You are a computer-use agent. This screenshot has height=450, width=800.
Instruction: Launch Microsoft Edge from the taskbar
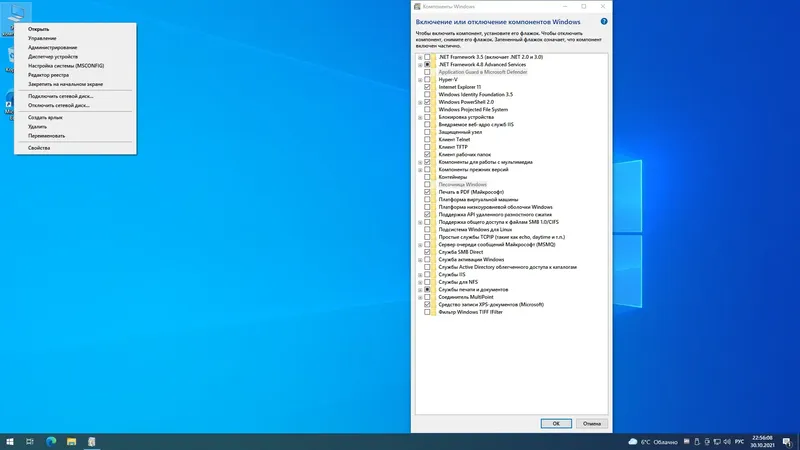[x=51, y=442]
